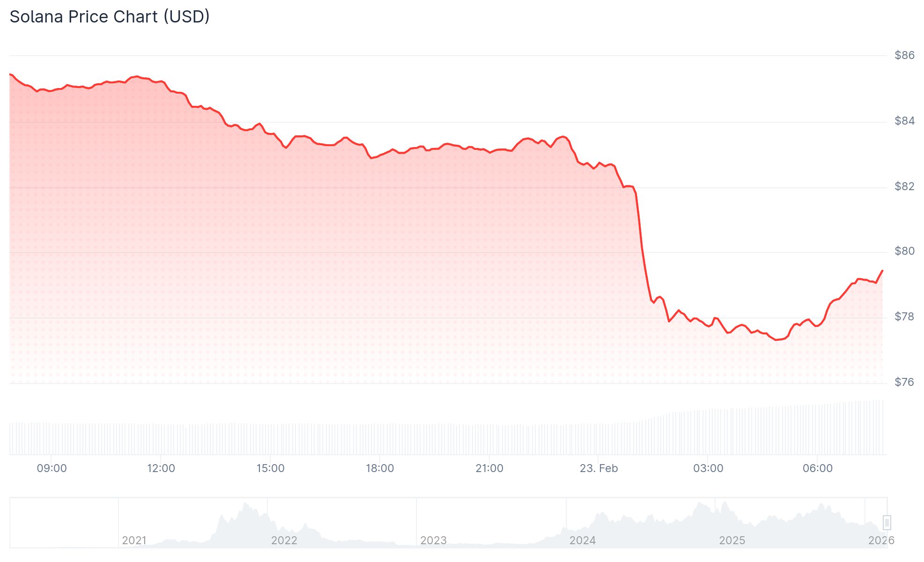The height and width of the screenshot is (562, 924).
Task: Select the 2026 navigator year label
Action: tap(881, 540)
